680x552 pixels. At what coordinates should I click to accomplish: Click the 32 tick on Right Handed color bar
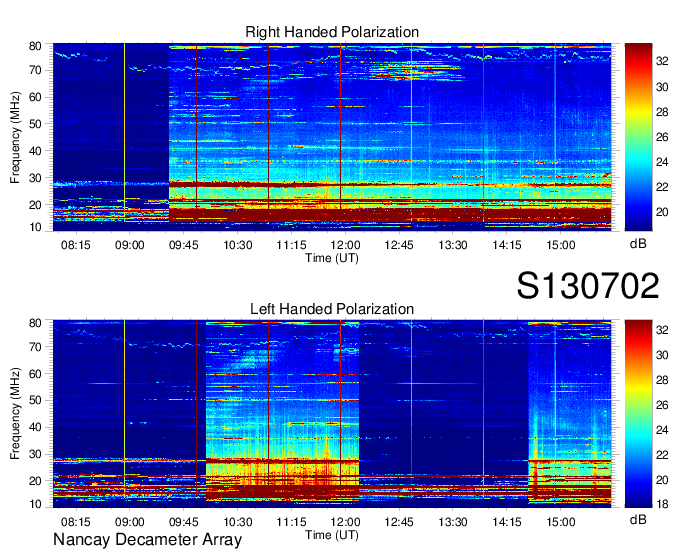(662, 62)
